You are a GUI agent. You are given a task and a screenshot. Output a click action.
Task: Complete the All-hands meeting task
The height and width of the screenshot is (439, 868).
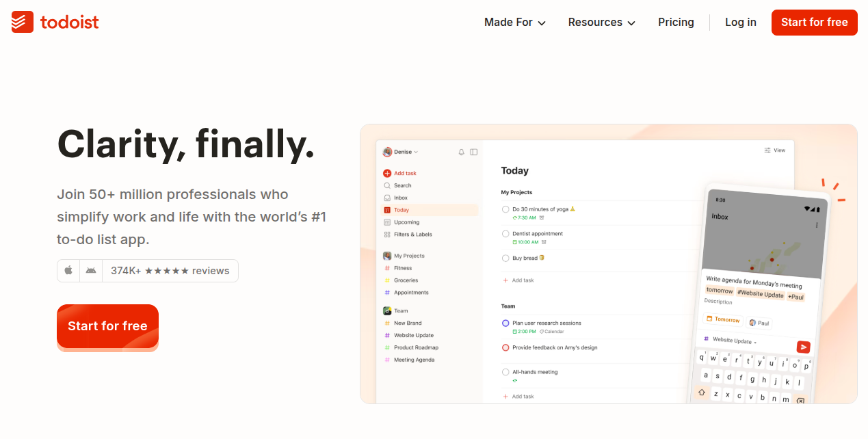click(505, 372)
